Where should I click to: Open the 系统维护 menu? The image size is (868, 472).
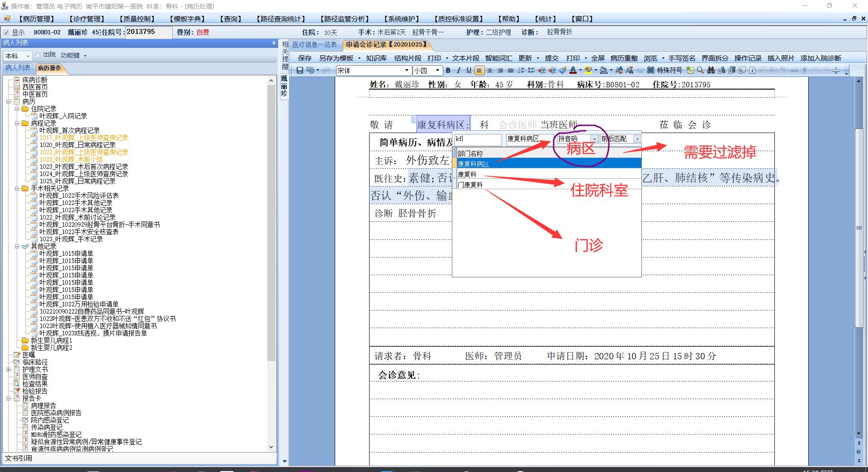pyautogui.click(x=402, y=19)
